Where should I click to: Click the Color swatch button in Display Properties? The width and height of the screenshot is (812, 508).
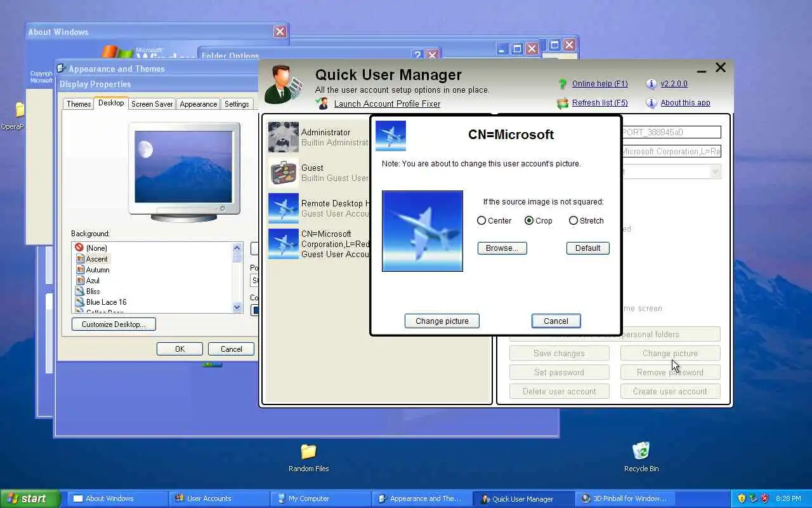[x=255, y=310]
